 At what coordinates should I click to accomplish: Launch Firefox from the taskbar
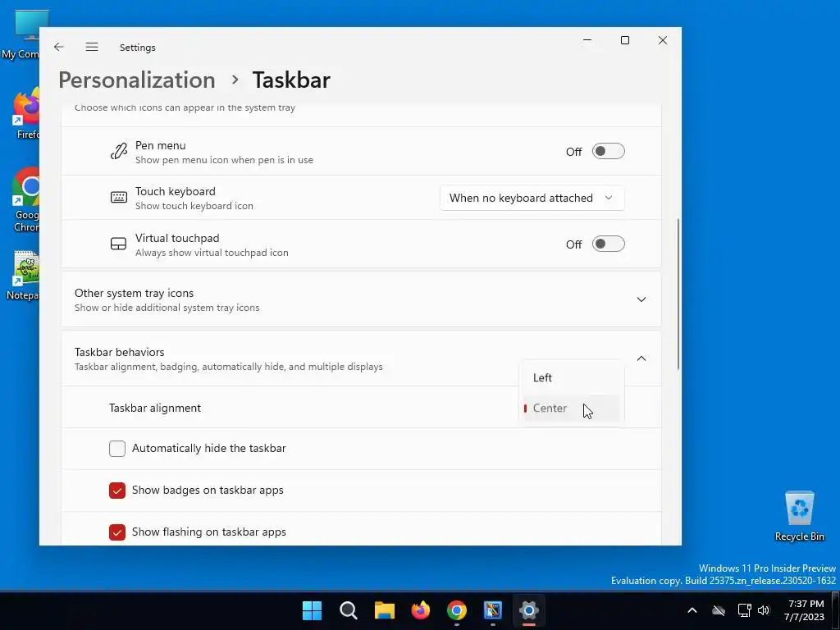421,610
